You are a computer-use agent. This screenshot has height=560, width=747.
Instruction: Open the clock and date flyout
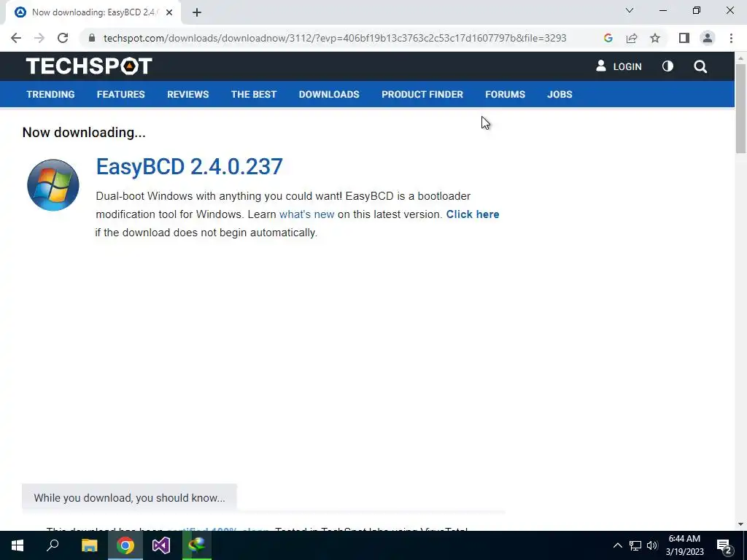[x=684, y=545]
